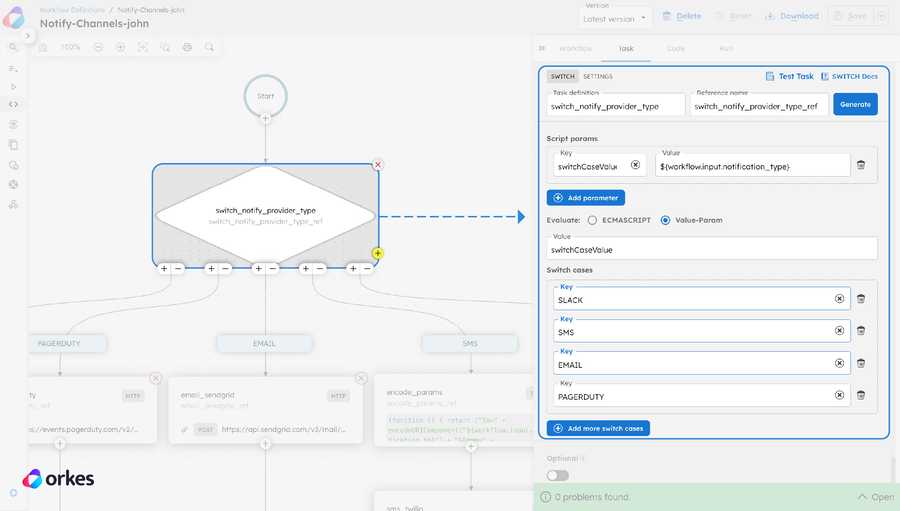The image size is (900, 511).
Task: Fit the workflow to the screen
Action: coord(143,48)
